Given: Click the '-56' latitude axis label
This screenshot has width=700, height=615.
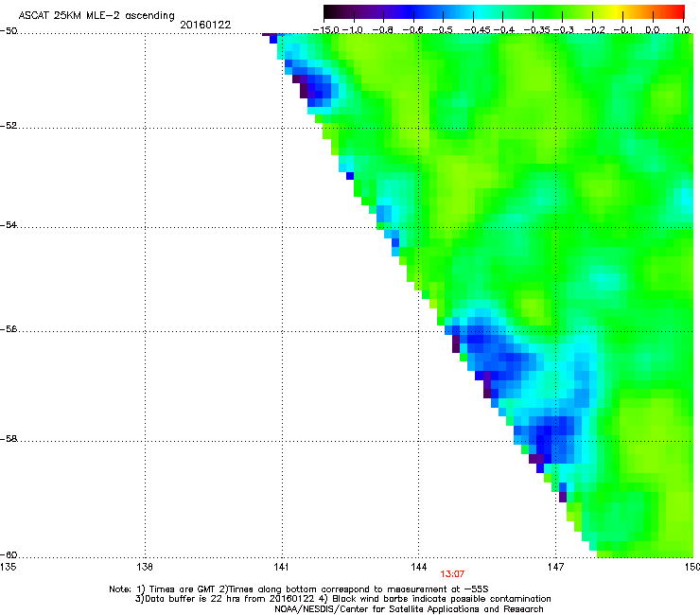Looking at the screenshot, I should [x=9, y=329].
